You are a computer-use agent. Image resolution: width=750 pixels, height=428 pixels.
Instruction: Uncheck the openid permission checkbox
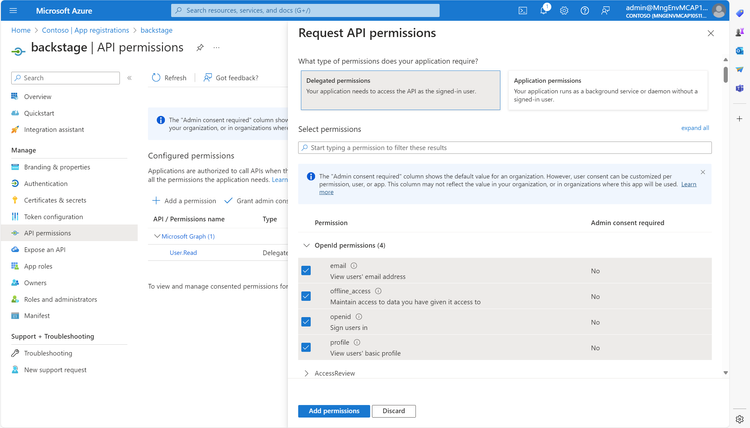[306, 322]
